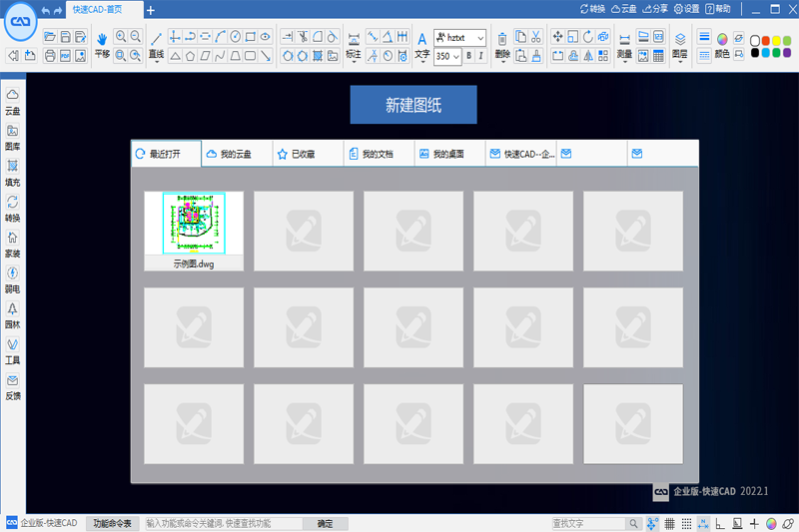
Task: Select the Dimension tool (标注)
Action: pyautogui.click(x=354, y=45)
